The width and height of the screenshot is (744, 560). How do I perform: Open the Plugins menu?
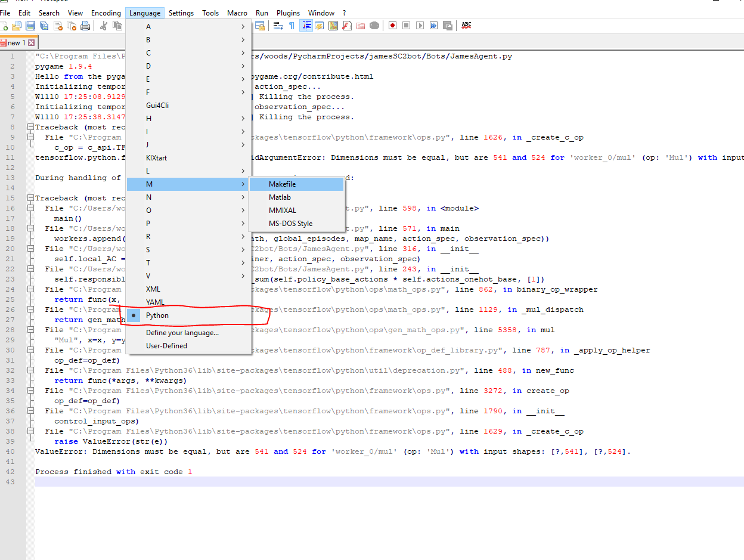pos(288,13)
